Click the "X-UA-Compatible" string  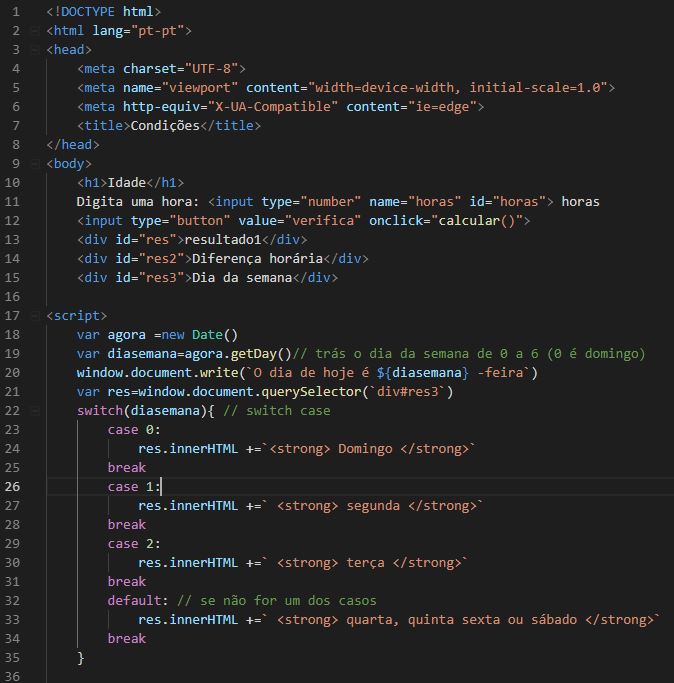click(x=273, y=107)
